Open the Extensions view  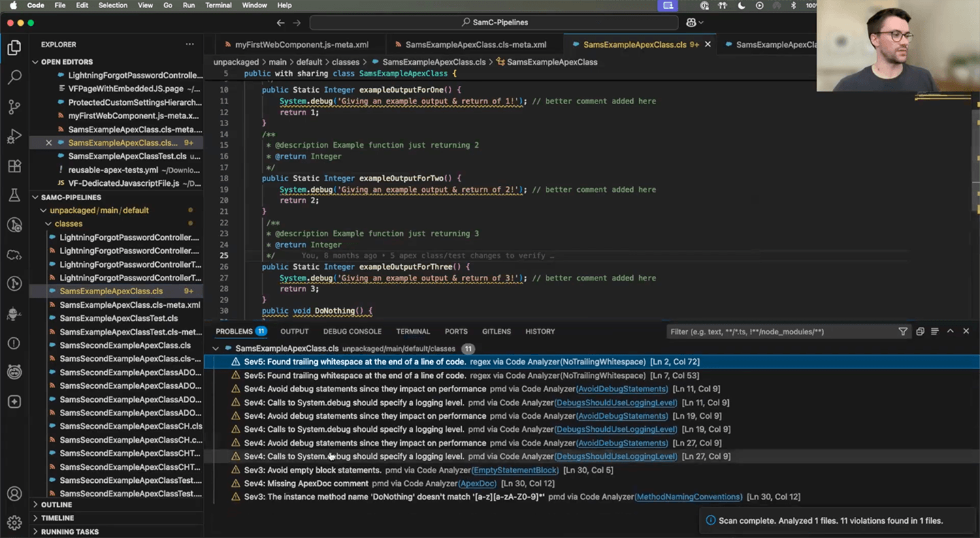coord(15,165)
